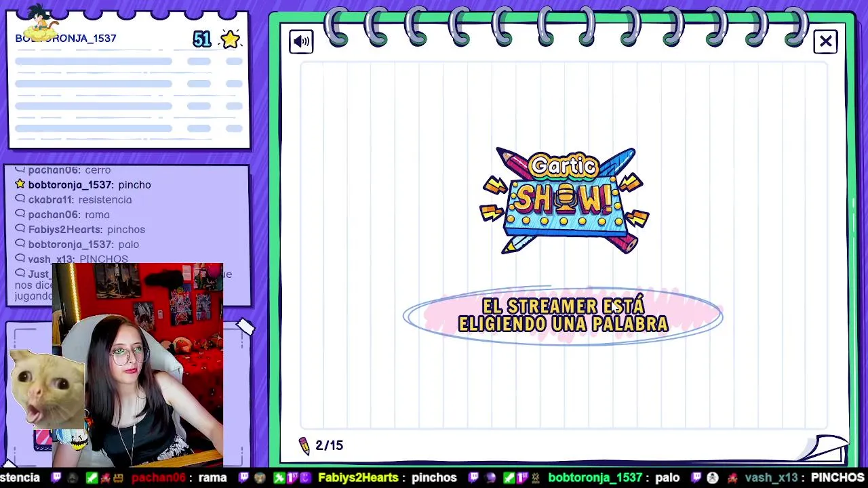Click the BOBTORONJA_1537 player name
The width and height of the screenshot is (868, 488).
66,39
